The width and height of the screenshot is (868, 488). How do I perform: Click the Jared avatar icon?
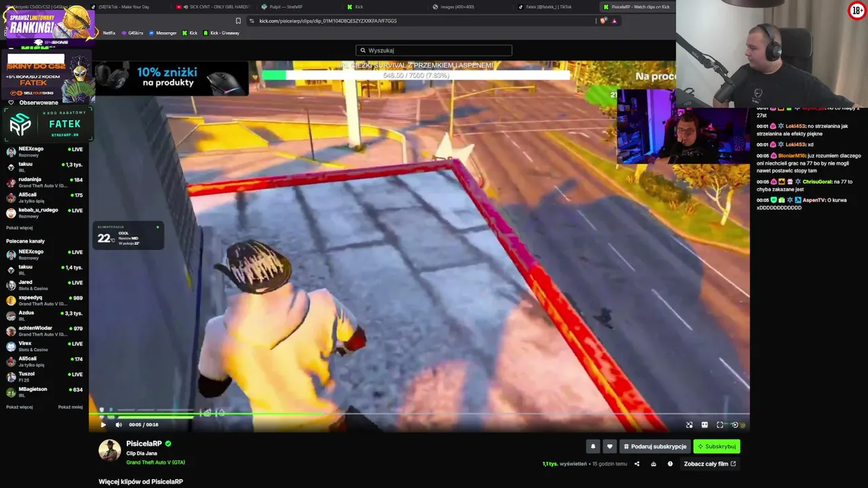click(11, 285)
